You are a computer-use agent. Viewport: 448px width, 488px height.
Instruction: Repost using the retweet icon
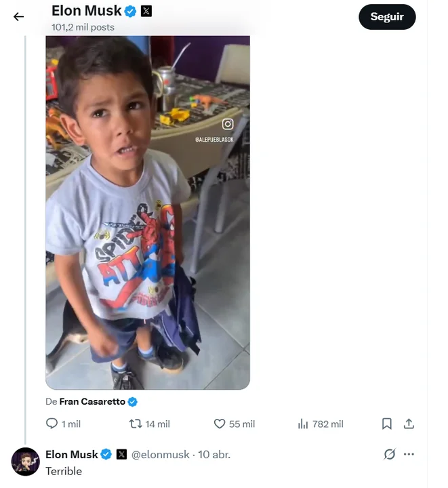click(x=136, y=424)
